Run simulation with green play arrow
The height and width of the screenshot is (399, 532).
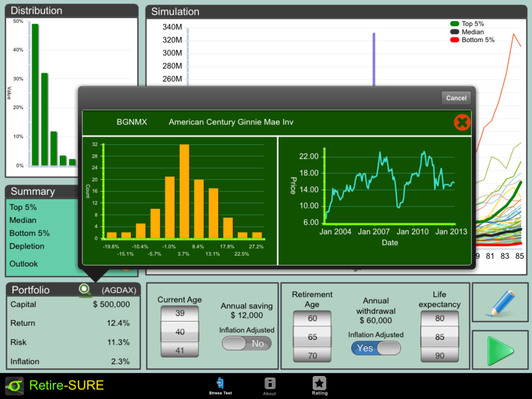tap(500, 350)
